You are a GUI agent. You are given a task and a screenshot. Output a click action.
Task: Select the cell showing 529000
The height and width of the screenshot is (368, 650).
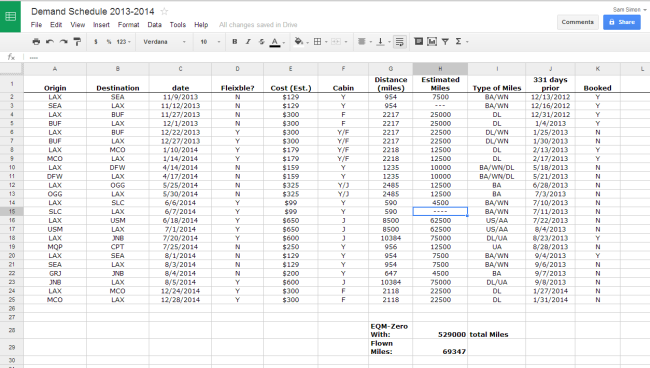[x=440, y=330]
